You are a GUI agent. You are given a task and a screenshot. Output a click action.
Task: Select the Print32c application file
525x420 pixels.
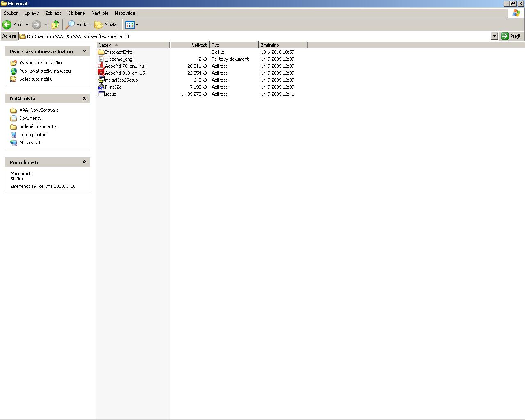[113, 87]
